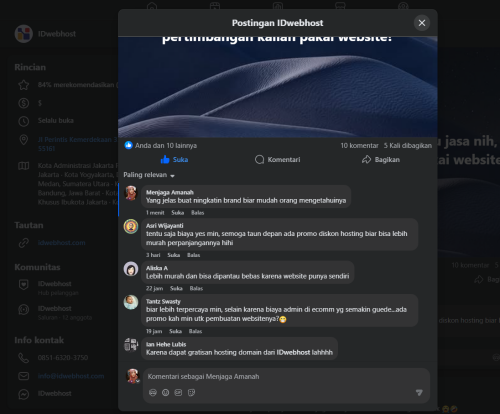Open Asri Wijayanti avatar
Screen dimensions: 500x414
(x=131, y=226)
